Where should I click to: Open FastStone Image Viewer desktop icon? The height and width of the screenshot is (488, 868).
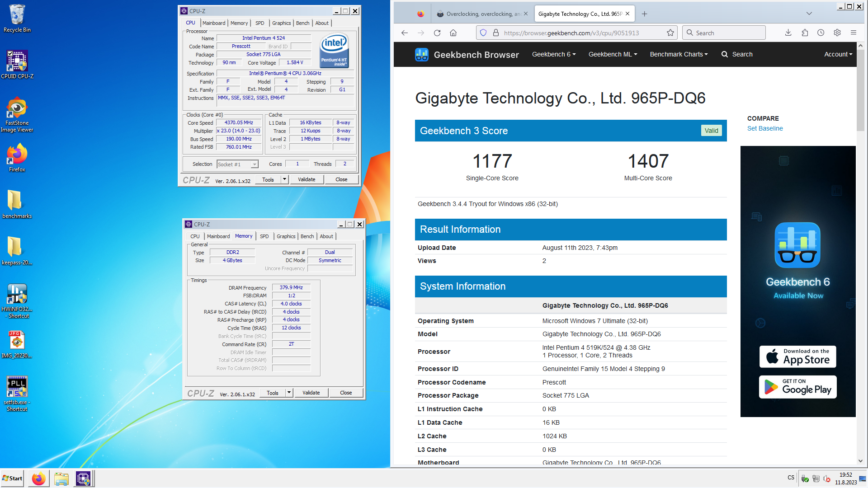[x=17, y=115]
